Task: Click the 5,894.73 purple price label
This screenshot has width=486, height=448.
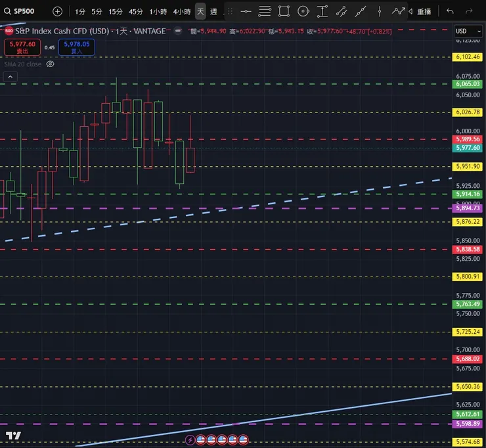Action: tap(468, 208)
